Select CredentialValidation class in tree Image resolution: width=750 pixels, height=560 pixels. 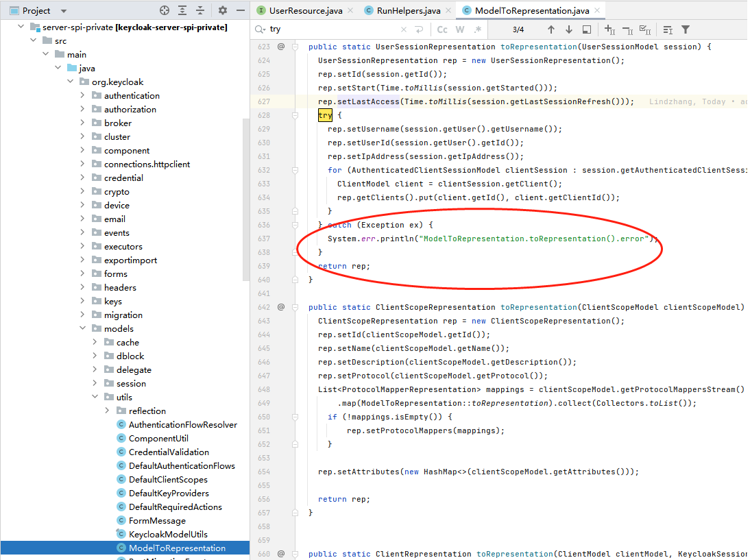[x=169, y=452]
